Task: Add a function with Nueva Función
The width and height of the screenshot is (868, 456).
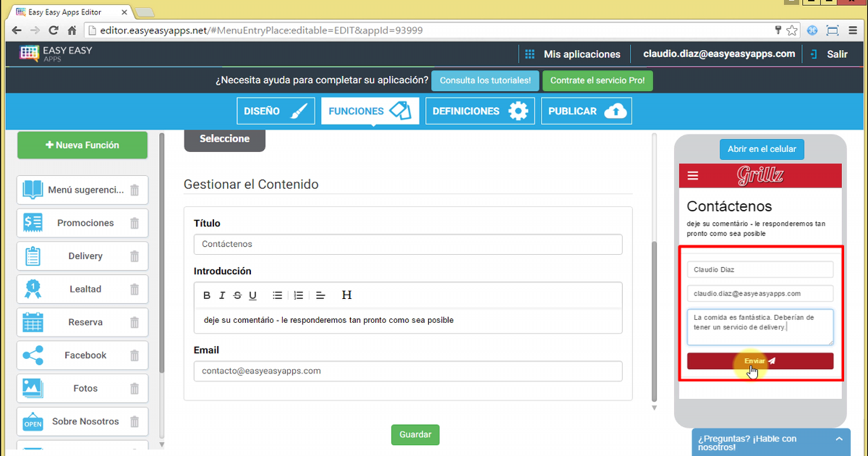Action: pos(82,145)
